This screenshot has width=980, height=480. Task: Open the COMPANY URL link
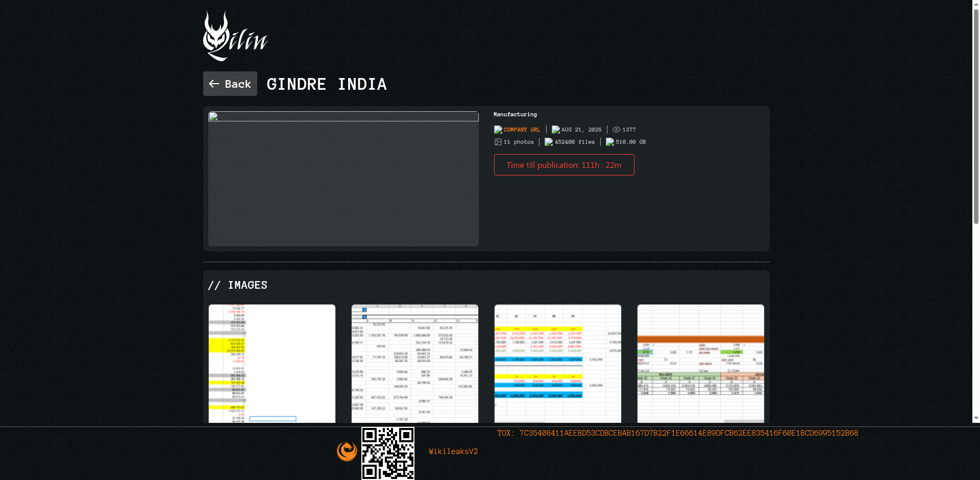522,130
